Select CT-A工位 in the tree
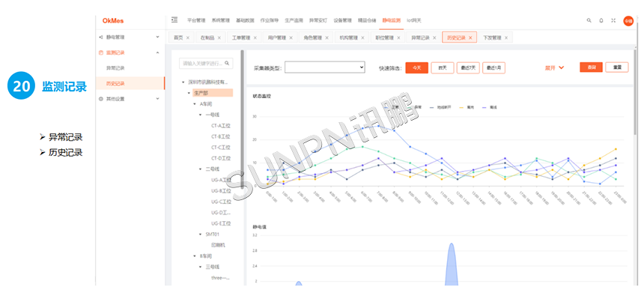This screenshot has height=293, width=644. (221, 126)
